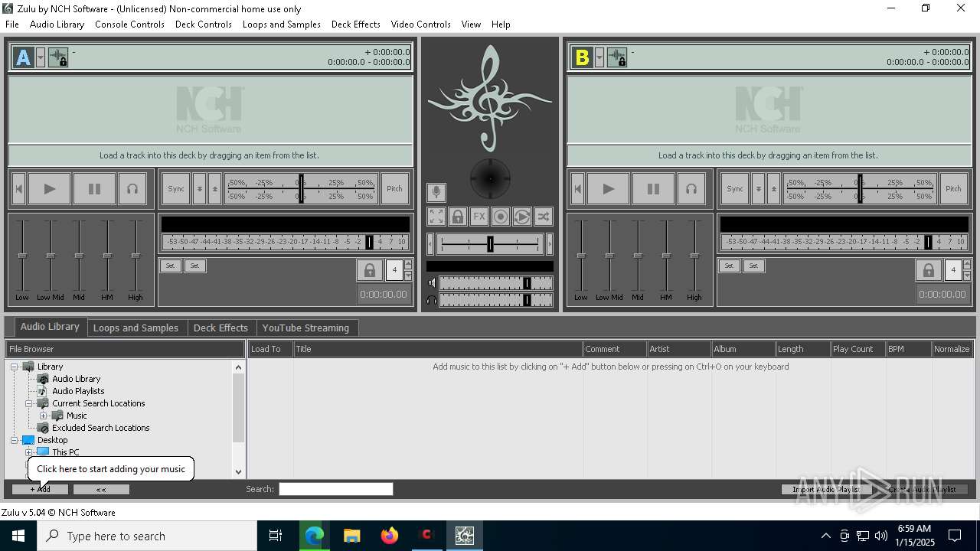This screenshot has height=551, width=980.
Task: Select Audio Library in the file browser
Action: click(76, 379)
